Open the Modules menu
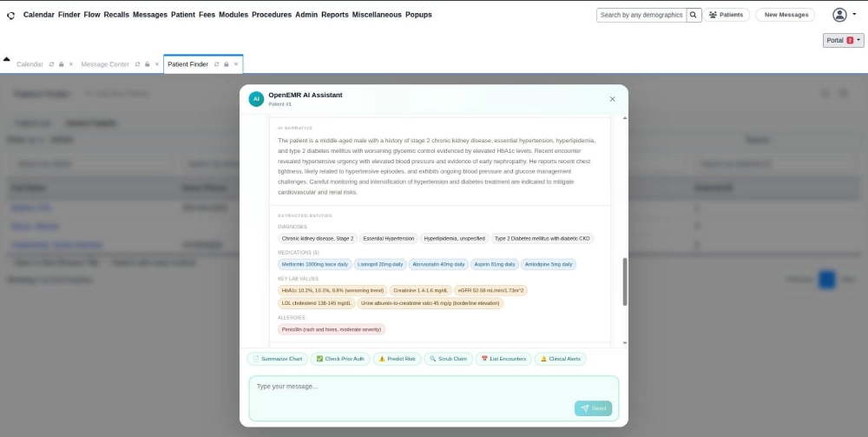868x437 pixels. click(233, 15)
